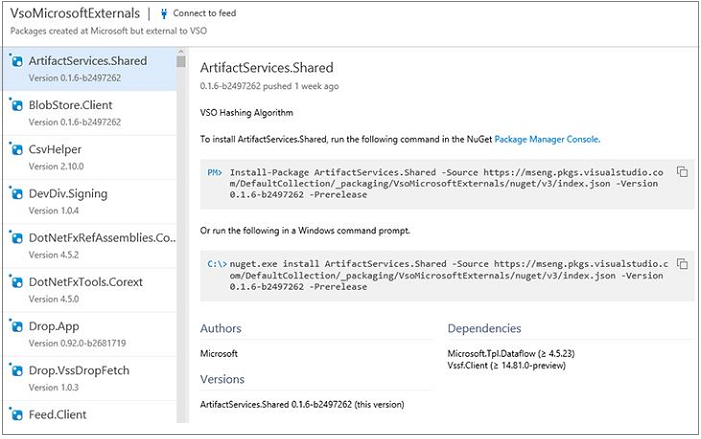Click 'Version 1.0.3' under Drop.VssDropFetch
Viewport: 701px width, 439px height.
[54, 388]
